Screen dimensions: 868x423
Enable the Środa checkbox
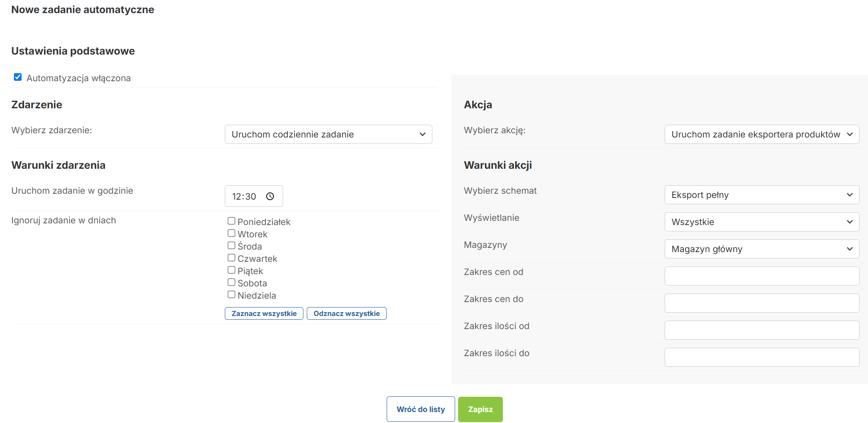(x=231, y=245)
